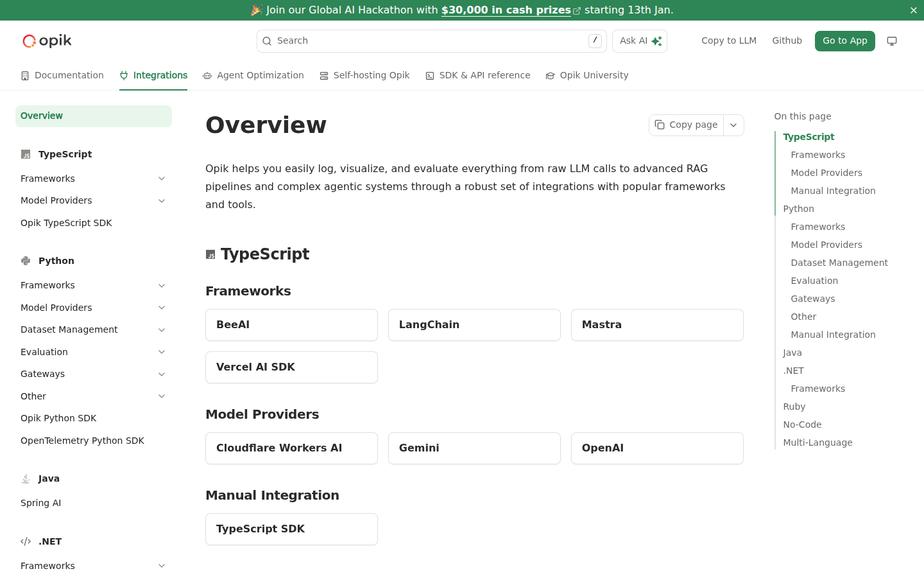This screenshot has width=924, height=578.
Task: Click the copy icon in Copy page
Action: [660, 125]
